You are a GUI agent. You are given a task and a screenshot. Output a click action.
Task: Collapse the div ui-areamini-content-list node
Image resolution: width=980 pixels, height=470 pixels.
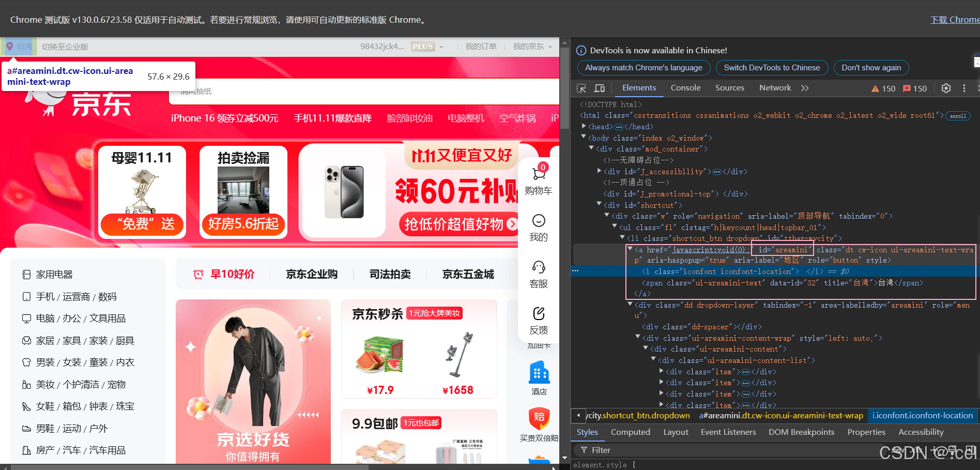[654, 359]
